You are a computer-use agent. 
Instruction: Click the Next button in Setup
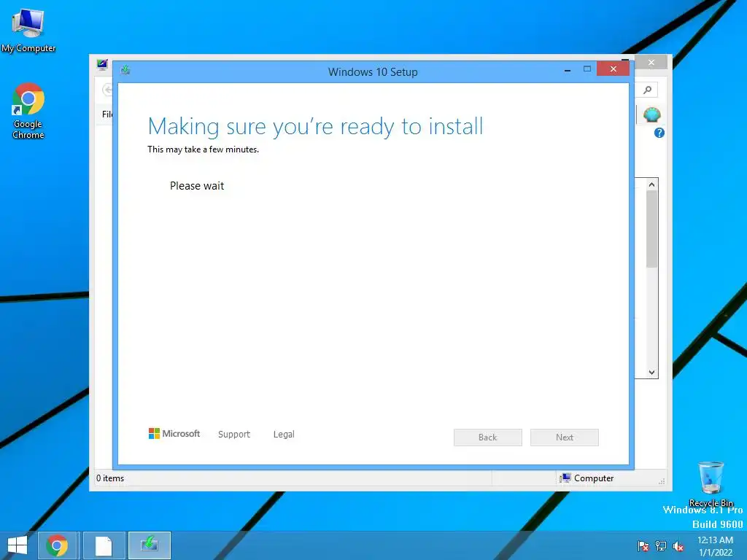point(565,437)
